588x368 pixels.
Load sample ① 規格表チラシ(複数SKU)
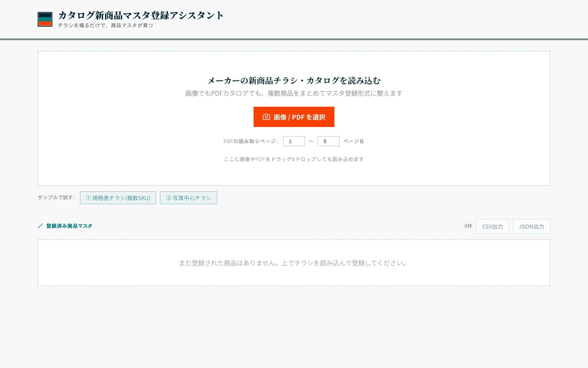tap(118, 198)
